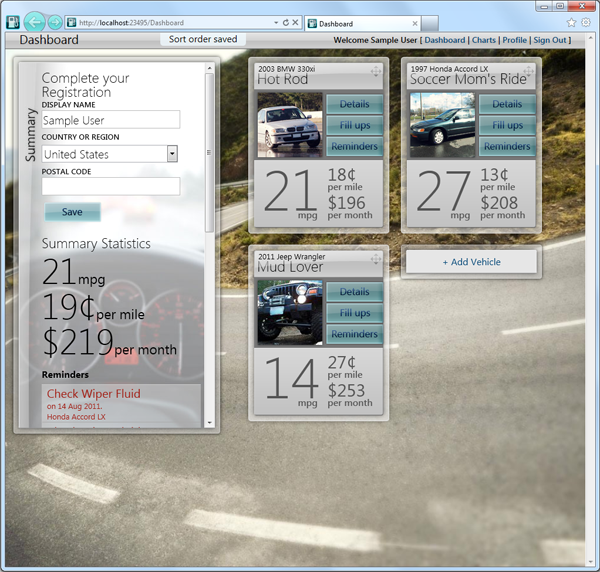Click the Summary vertical panel label
The height and width of the screenshot is (572, 600).
(31, 135)
